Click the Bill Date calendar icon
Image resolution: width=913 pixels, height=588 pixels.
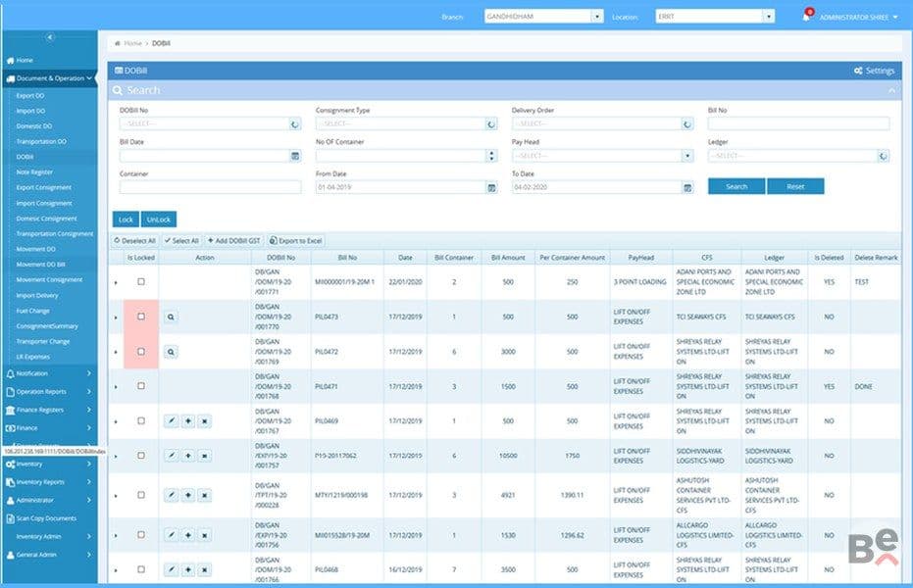pyautogui.click(x=295, y=156)
